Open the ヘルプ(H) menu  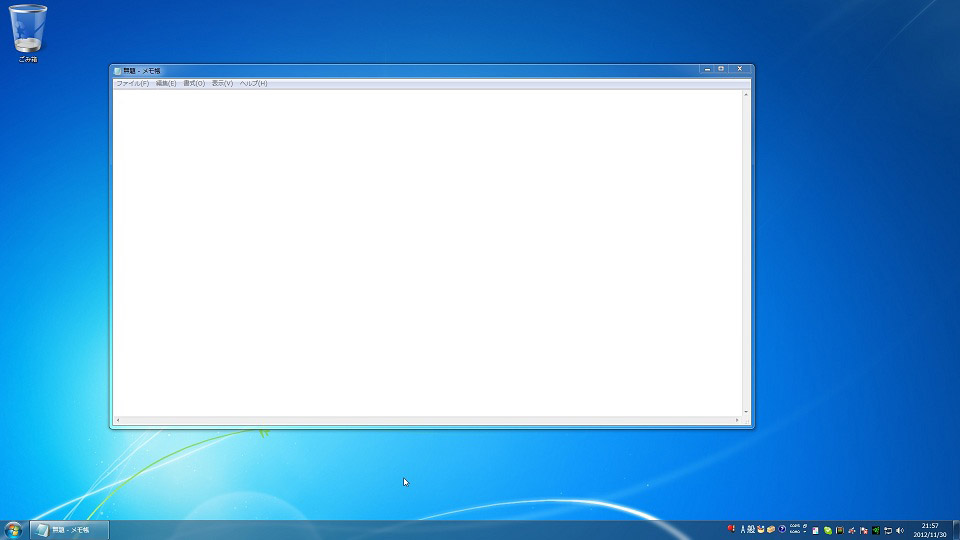point(253,83)
